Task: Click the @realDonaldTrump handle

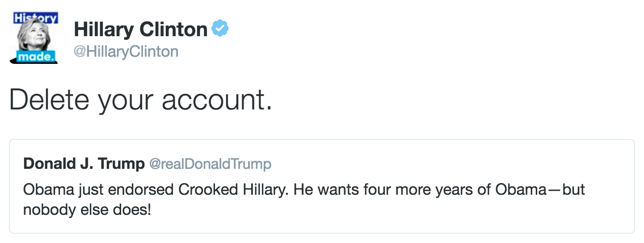Action: (x=210, y=164)
